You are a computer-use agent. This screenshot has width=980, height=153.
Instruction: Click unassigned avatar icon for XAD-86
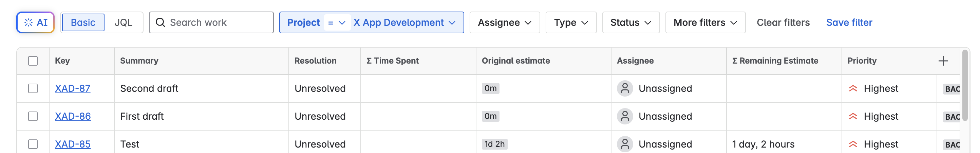tap(625, 116)
